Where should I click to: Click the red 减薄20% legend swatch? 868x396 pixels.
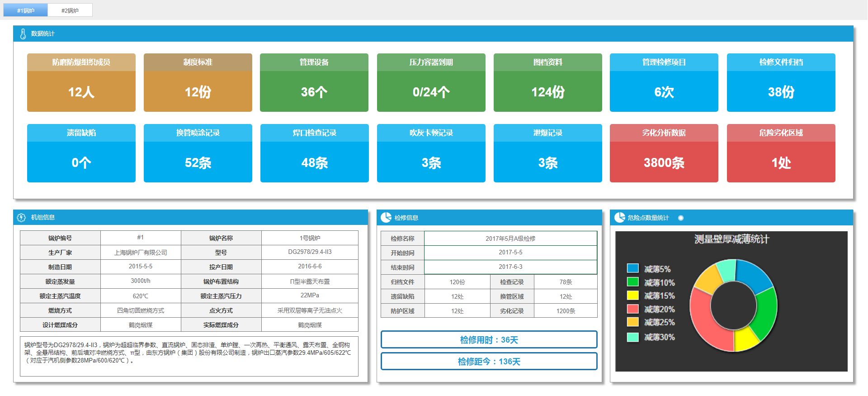click(633, 309)
